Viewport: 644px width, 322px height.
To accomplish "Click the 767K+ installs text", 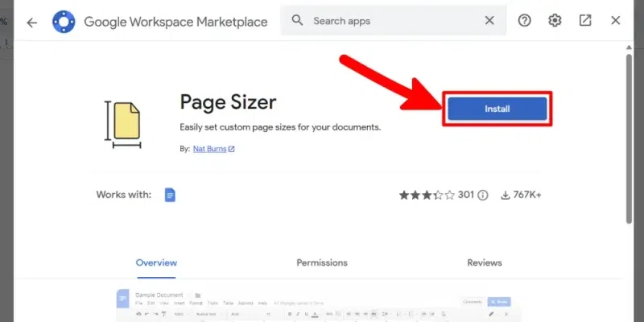I will 527,195.
